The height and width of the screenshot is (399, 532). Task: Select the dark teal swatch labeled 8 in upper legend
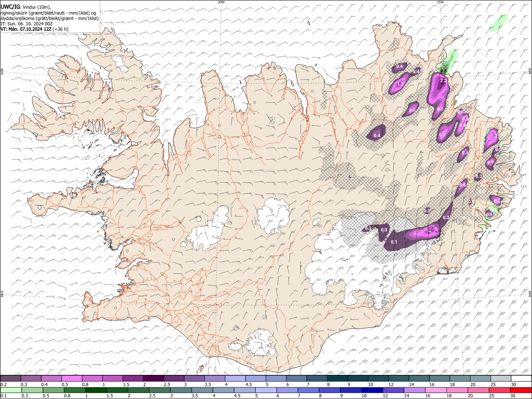coord(337,378)
